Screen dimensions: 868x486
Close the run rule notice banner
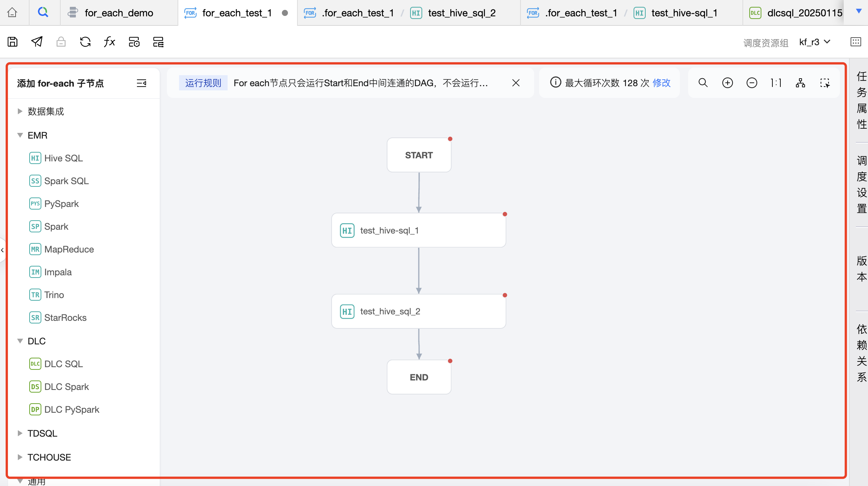(x=516, y=83)
